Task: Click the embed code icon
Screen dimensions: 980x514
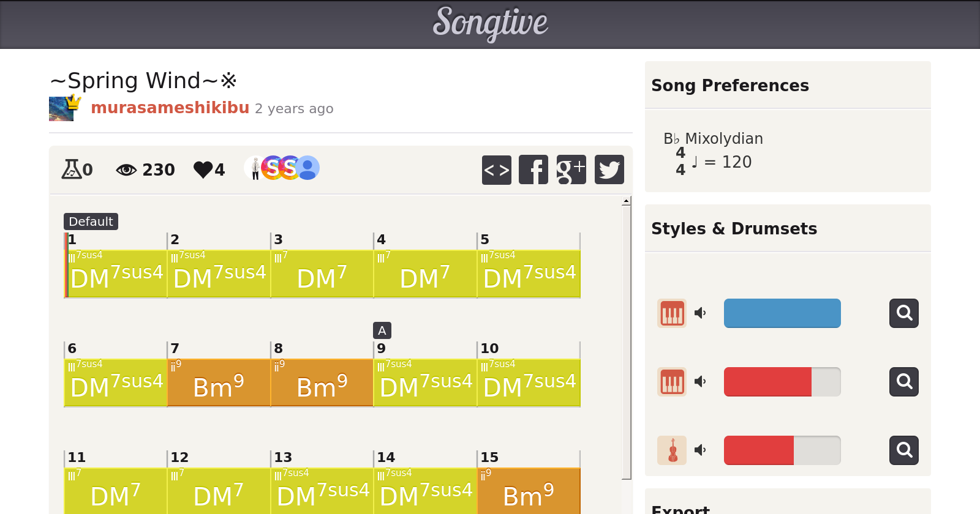Action: [x=496, y=169]
